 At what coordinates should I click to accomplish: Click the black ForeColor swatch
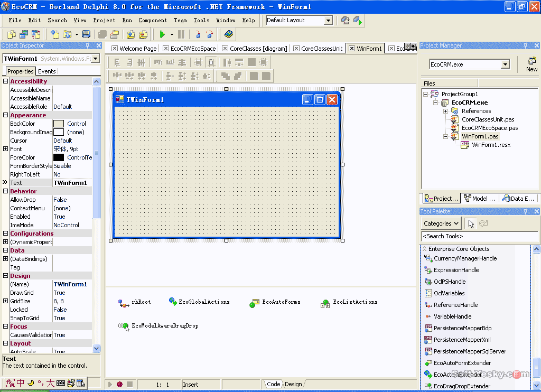(x=59, y=157)
